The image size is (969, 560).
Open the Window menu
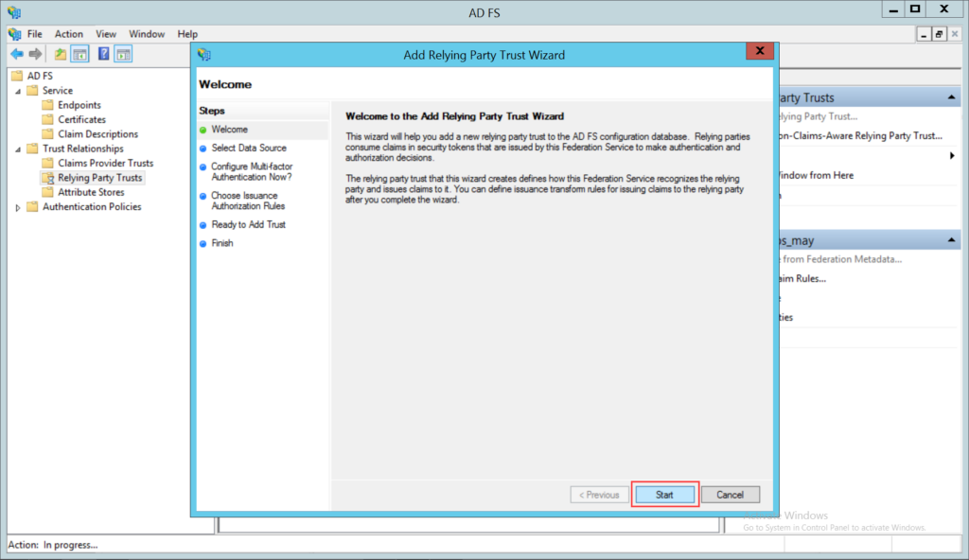pyautogui.click(x=147, y=33)
